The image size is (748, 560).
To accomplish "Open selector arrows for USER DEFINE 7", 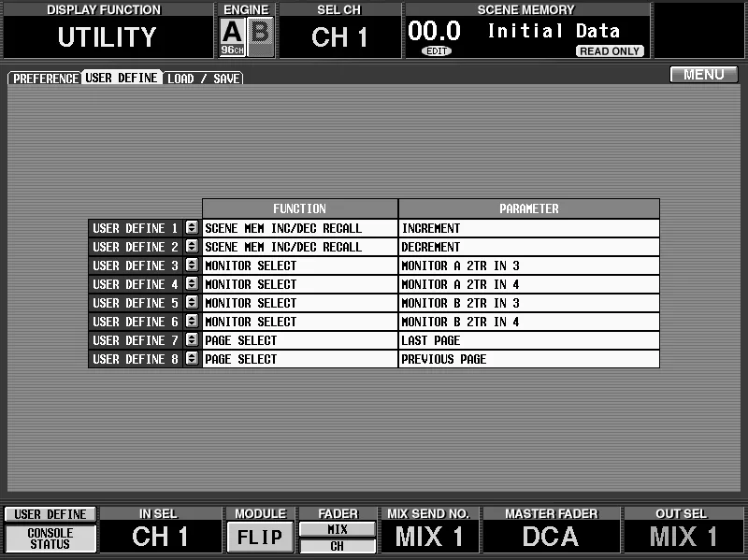I will (192, 340).
